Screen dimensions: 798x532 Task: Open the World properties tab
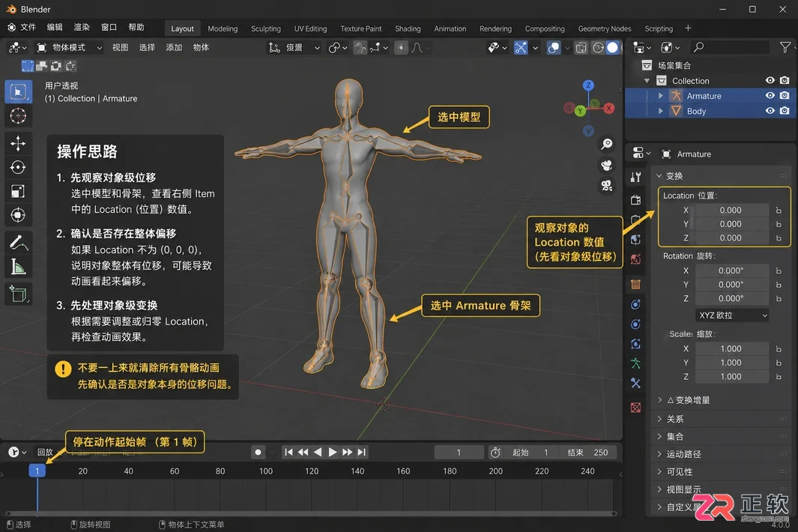[635, 260]
